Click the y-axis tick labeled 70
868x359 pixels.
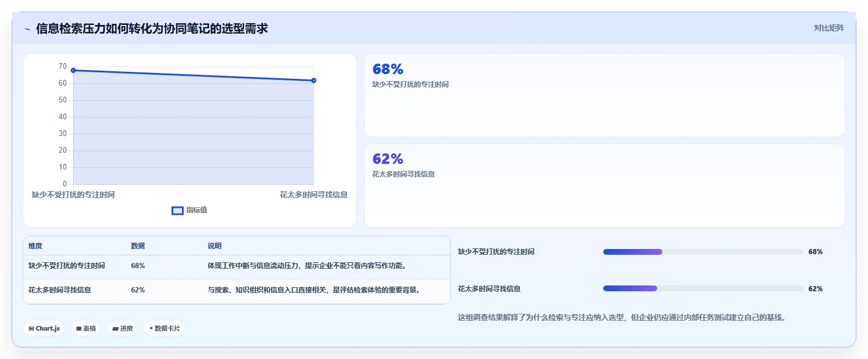(x=63, y=67)
